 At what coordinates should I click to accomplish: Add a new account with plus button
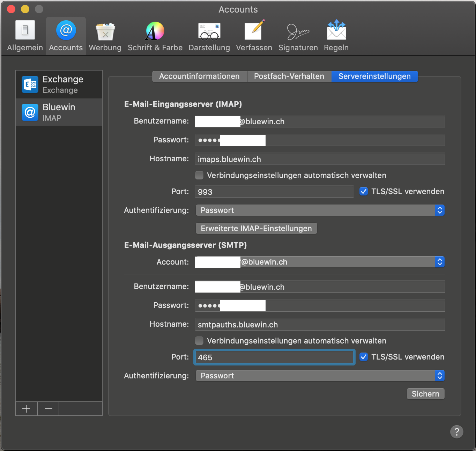27,409
